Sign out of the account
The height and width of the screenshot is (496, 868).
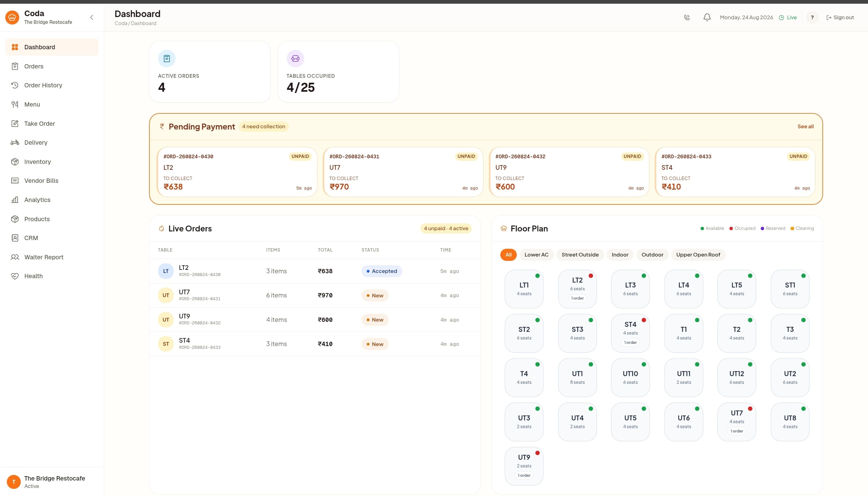point(840,17)
